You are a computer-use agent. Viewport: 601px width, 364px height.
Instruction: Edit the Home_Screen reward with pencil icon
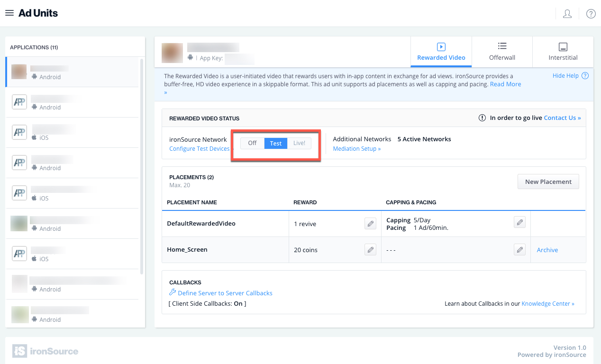click(x=371, y=250)
